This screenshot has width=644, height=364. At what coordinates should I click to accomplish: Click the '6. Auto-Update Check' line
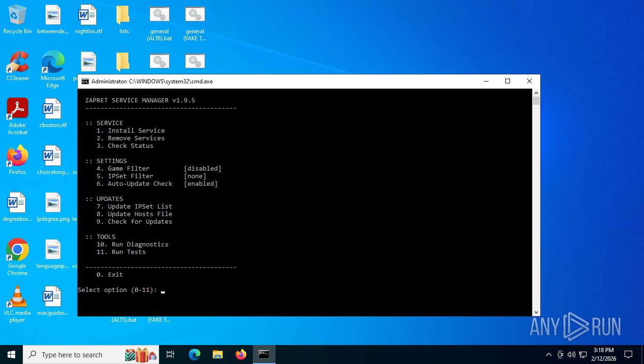tap(134, 184)
